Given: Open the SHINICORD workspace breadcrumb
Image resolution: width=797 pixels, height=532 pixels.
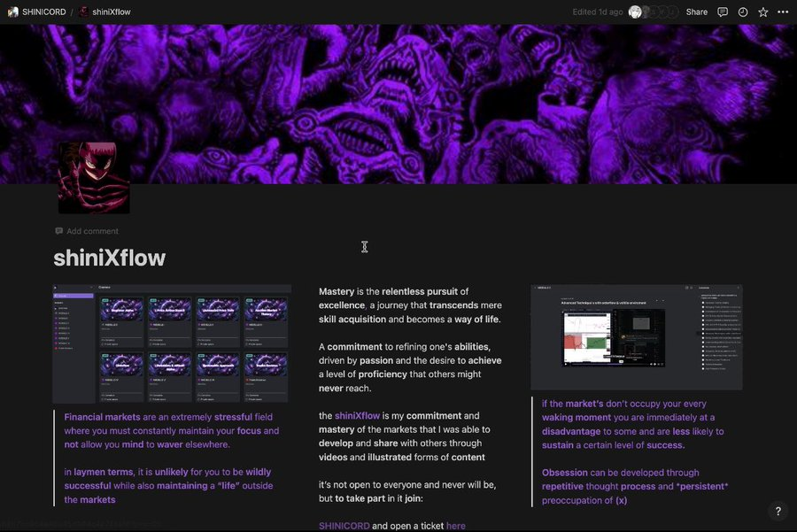Looking at the screenshot, I should pos(43,12).
